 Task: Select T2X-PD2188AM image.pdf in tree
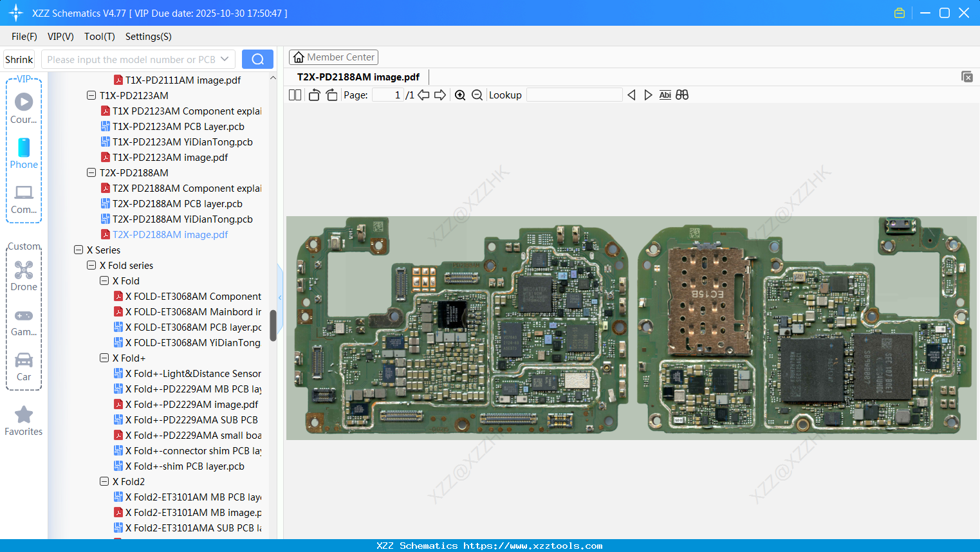(x=171, y=235)
